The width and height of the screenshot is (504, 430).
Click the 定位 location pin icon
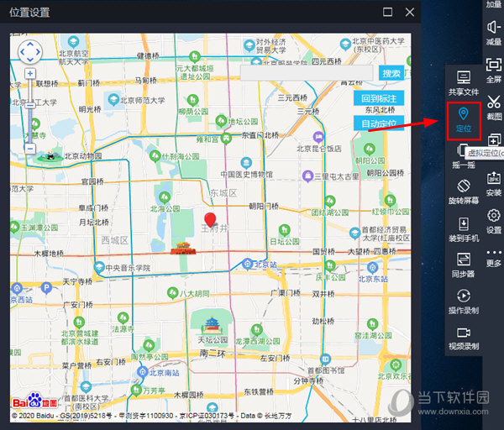463,113
